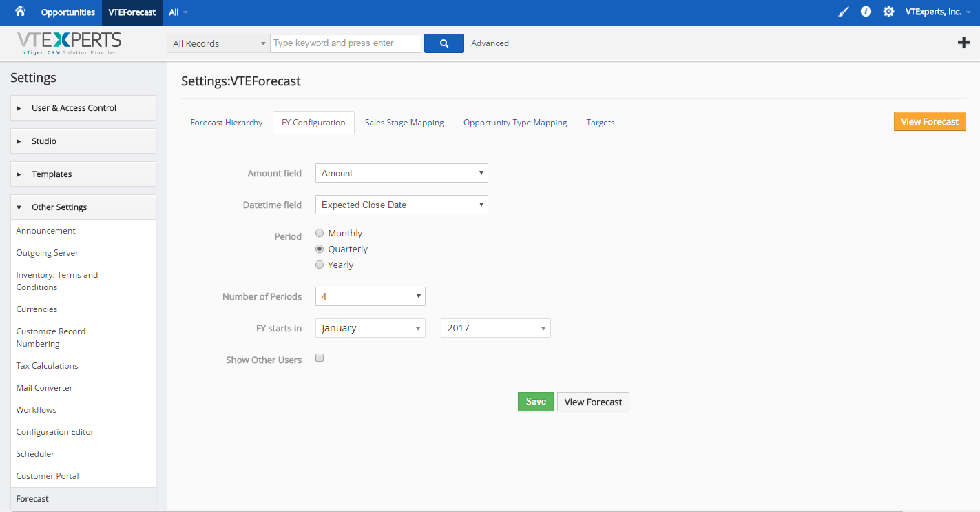The height and width of the screenshot is (512, 980).
Task: Switch to the FY Configuration tab
Action: pos(313,123)
